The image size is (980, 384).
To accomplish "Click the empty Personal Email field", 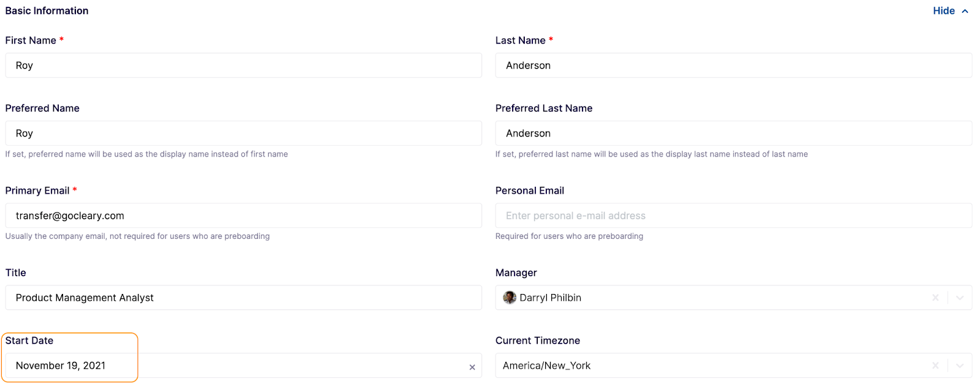I will 734,216.
